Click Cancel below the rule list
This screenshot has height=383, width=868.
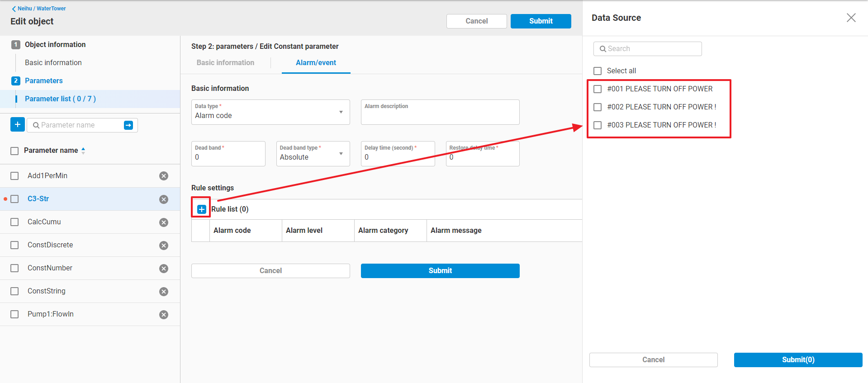click(270, 270)
